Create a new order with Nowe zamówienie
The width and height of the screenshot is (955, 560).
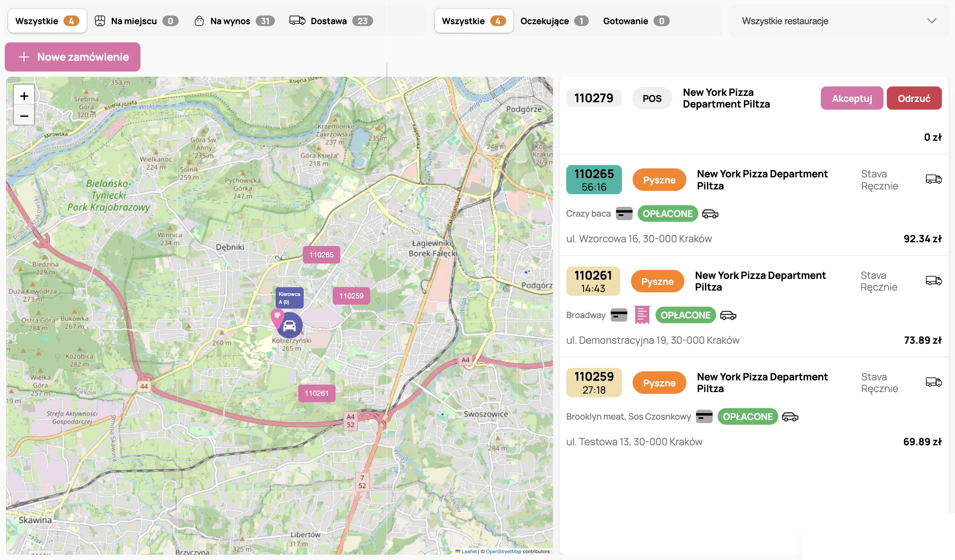tap(73, 57)
